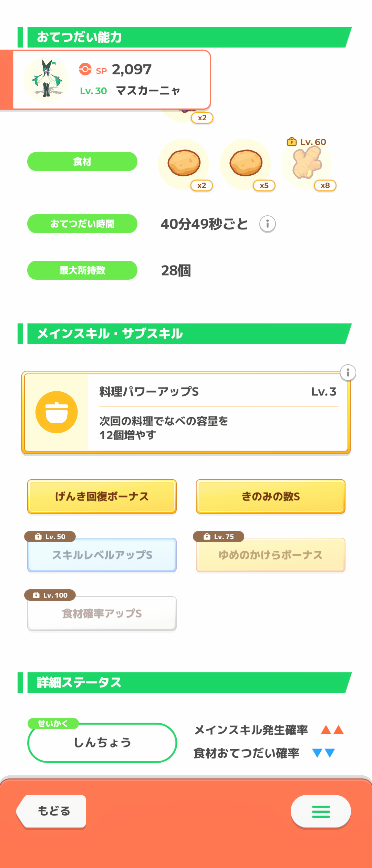372x868 pixels.
Task: Tap locked 食材確率アップS sub skill
Action: [102, 613]
